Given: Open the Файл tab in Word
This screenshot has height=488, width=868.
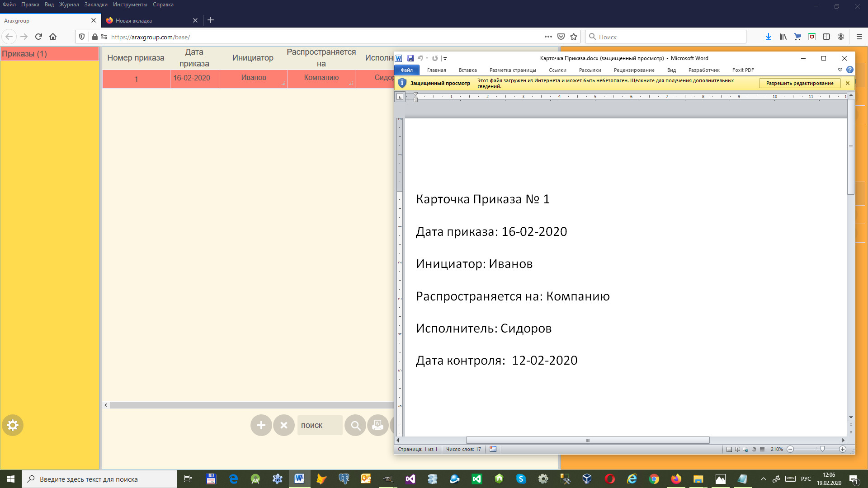Looking at the screenshot, I should click(406, 70).
